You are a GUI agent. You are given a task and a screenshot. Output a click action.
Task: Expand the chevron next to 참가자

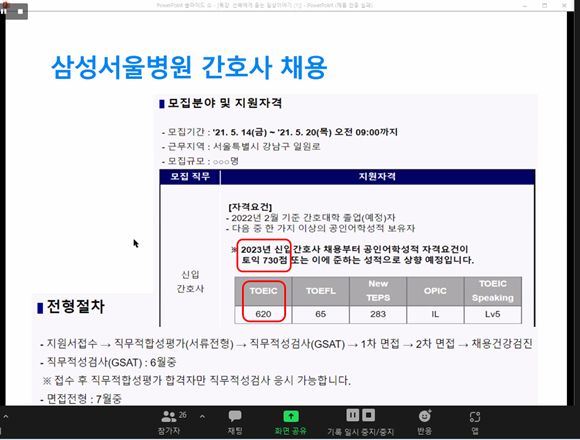coord(202,417)
